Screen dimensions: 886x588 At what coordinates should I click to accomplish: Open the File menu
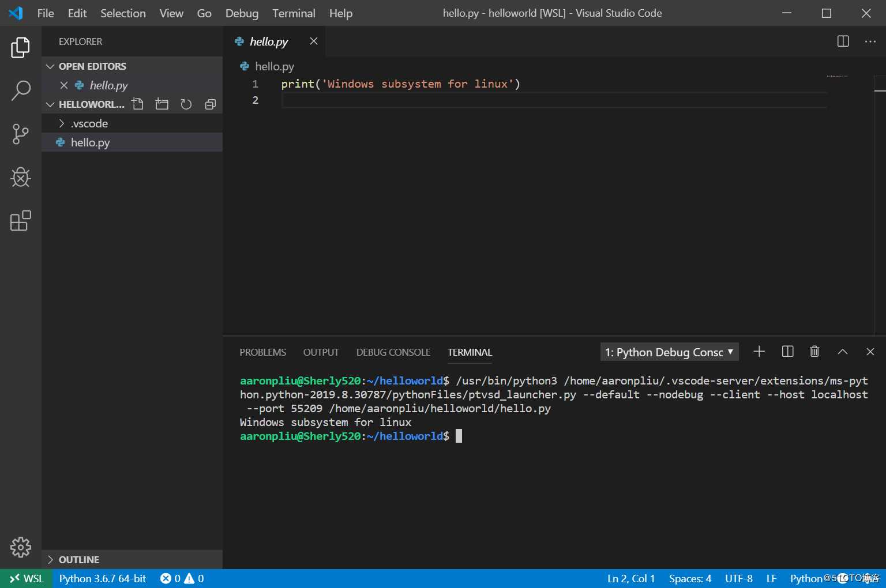(46, 13)
